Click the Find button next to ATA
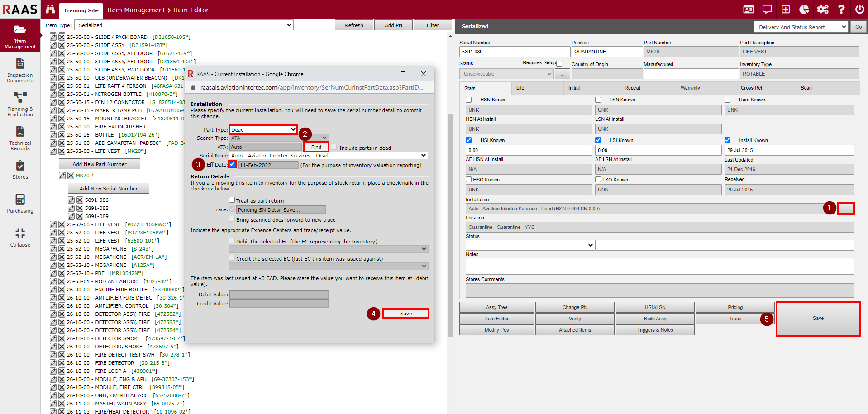Screen dimensions: 868x414 point(316,147)
